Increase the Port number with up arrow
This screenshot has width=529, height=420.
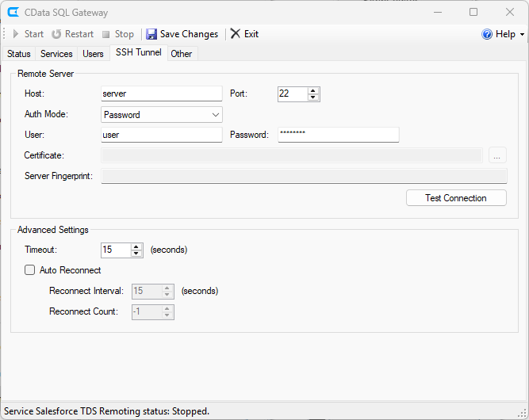point(313,90)
